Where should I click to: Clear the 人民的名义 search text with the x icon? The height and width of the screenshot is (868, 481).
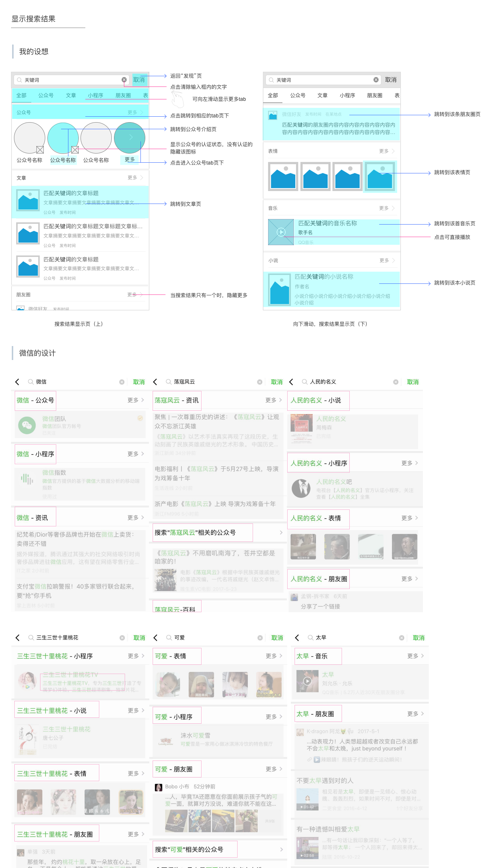pyautogui.click(x=396, y=382)
